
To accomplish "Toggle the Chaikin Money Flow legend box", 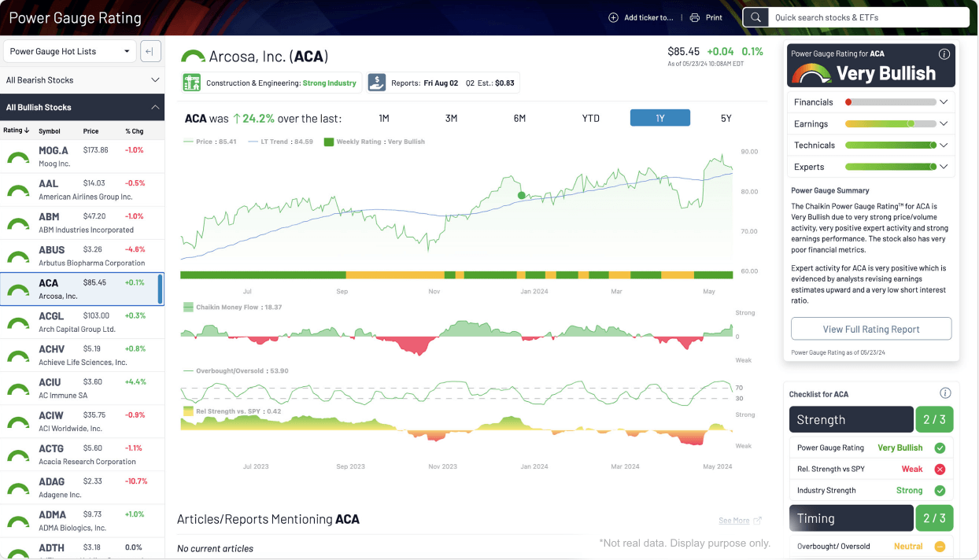I will pos(188,307).
